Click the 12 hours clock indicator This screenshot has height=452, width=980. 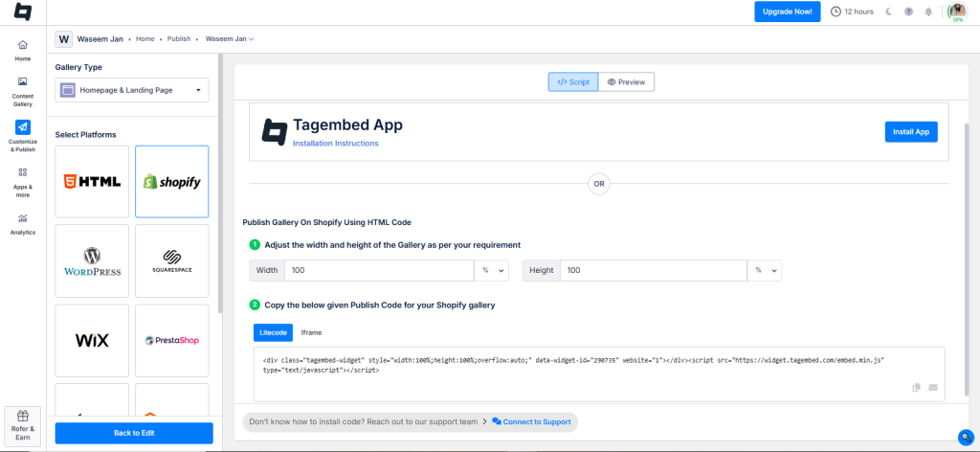(851, 11)
